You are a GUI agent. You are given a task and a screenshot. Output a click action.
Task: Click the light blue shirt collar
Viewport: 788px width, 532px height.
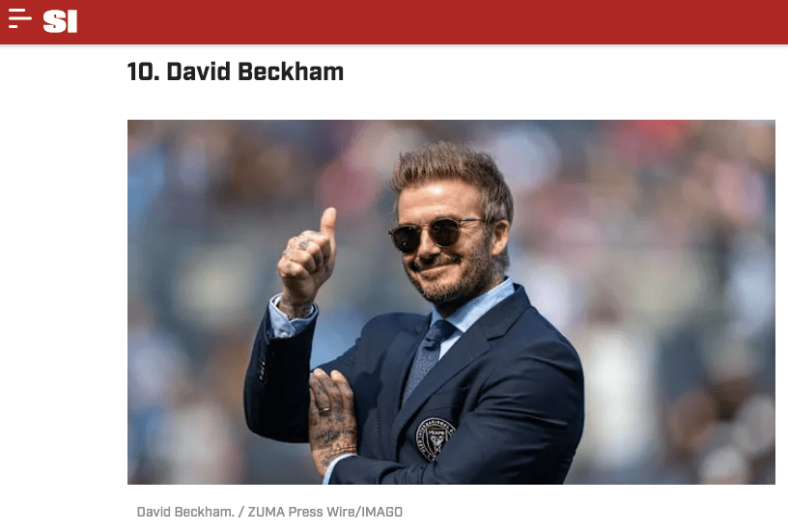pos(477,306)
